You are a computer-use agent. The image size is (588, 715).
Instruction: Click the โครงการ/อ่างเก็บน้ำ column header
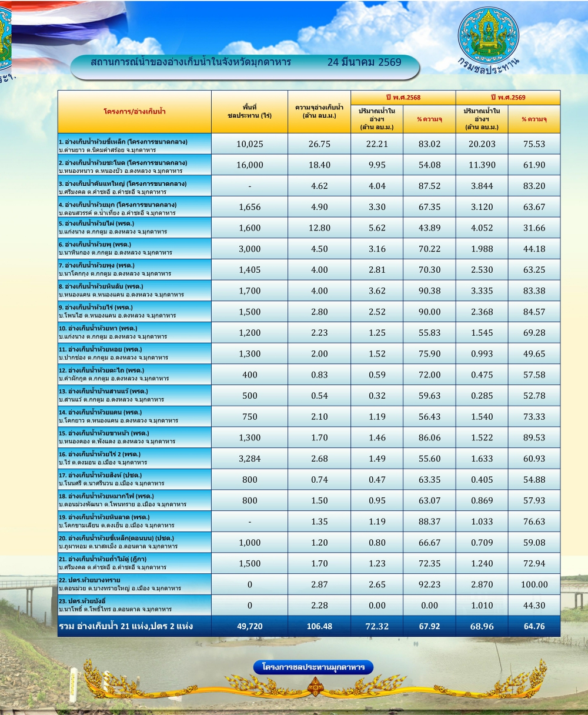[x=134, y=112]
